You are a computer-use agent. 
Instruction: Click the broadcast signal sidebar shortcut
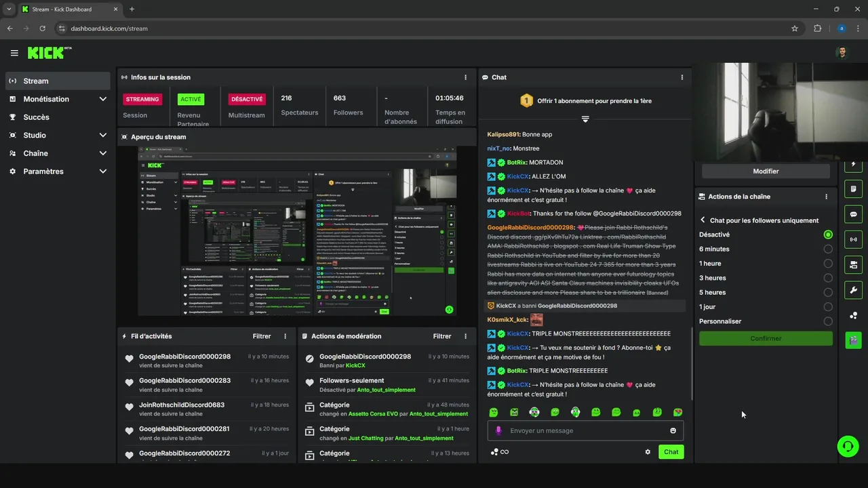[853, 239]
